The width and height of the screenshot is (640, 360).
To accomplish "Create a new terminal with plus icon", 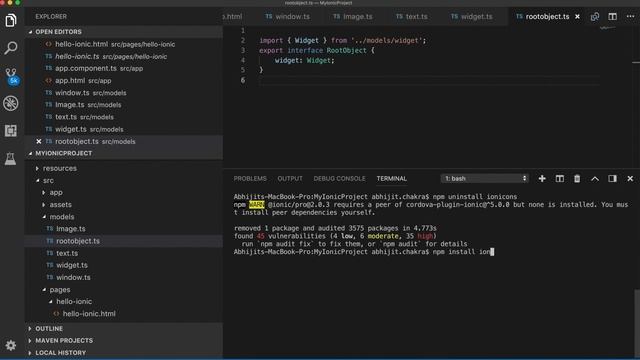I will (x=542, y=179).
